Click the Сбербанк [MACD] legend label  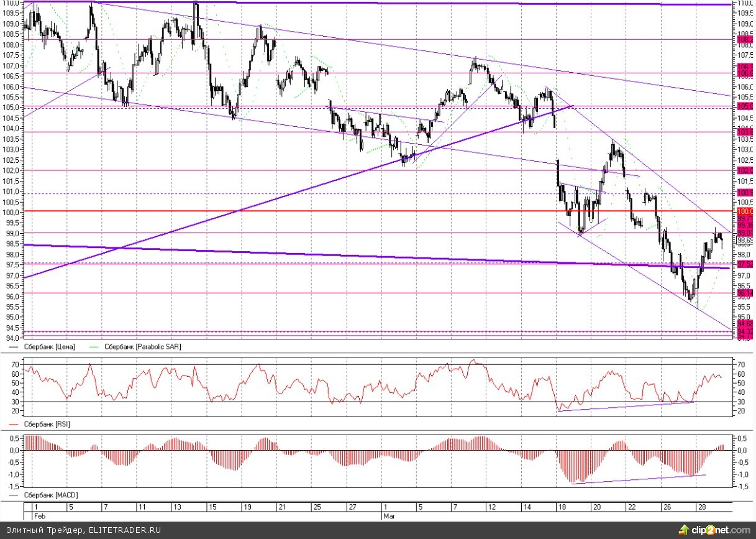(51, 495)
